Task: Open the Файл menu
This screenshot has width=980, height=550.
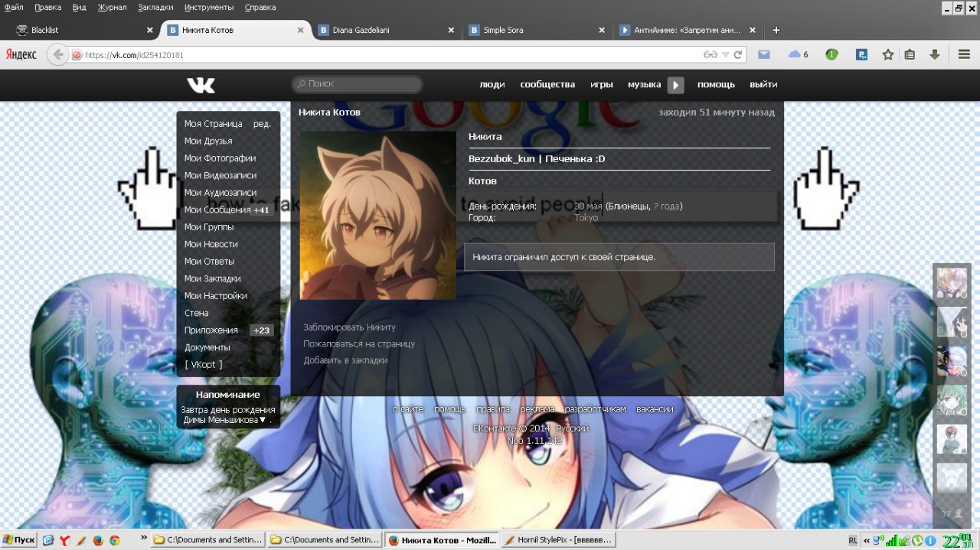Action: [14, 7]
